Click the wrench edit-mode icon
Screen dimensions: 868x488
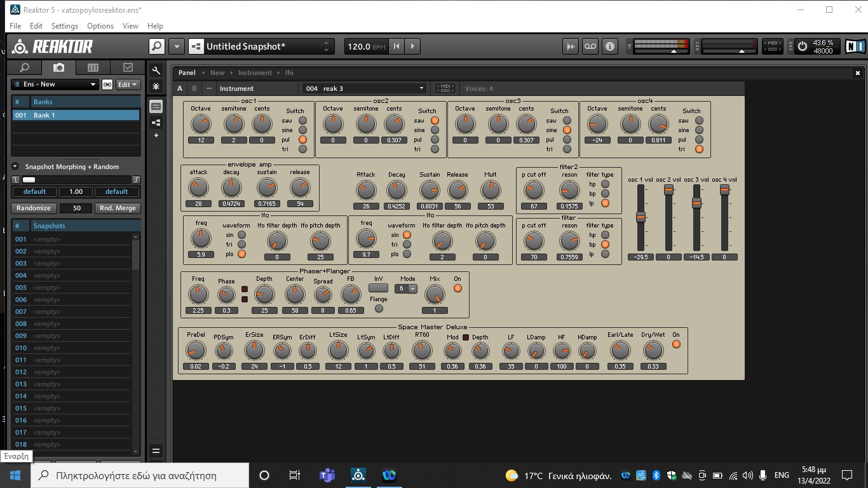(156, 70)
